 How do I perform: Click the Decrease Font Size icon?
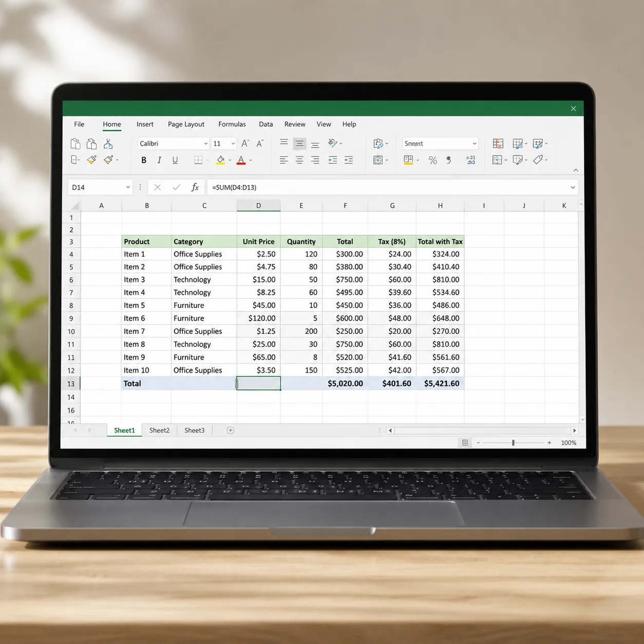tap(260, 143)
